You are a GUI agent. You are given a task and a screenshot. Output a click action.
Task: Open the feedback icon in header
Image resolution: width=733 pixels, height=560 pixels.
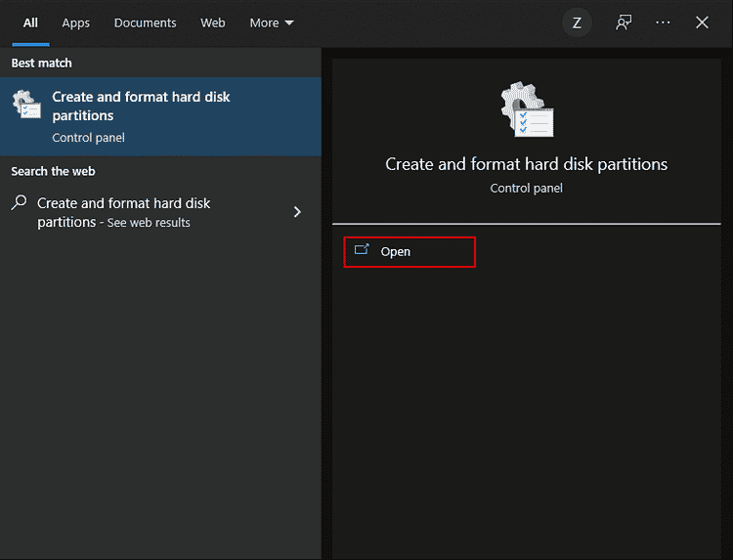point(623,22)
